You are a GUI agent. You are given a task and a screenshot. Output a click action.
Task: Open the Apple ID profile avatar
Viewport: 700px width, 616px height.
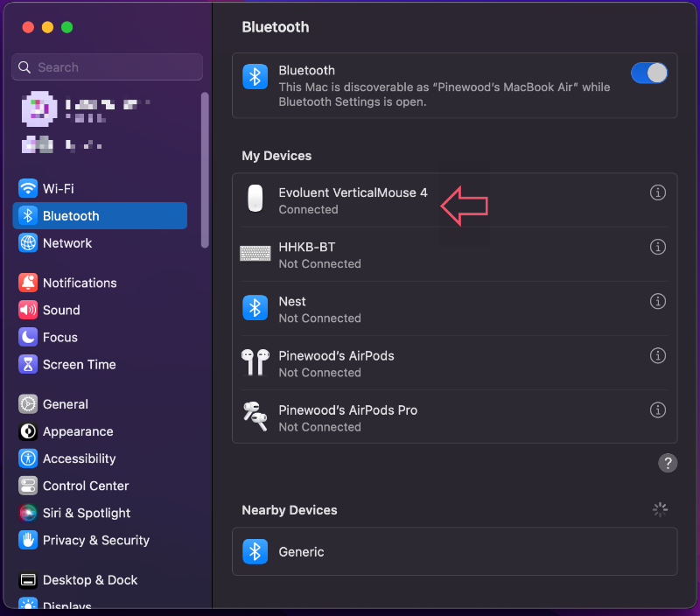coord(39,108)
